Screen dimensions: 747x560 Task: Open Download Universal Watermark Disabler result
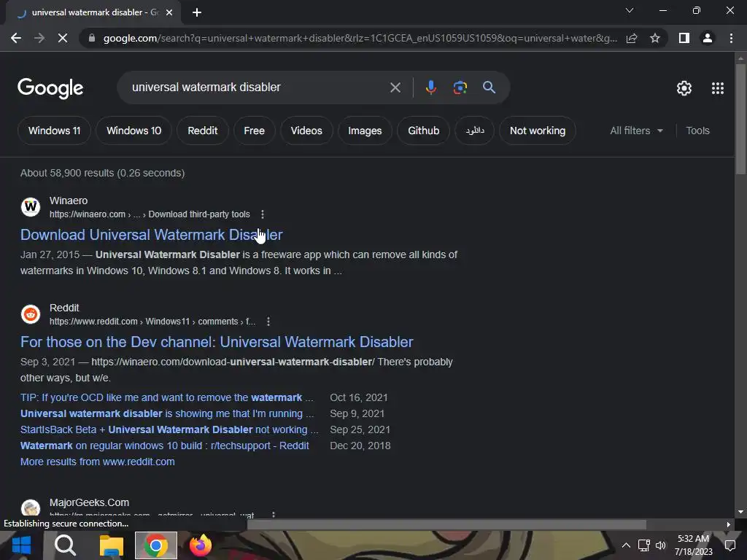[x=152, y=235]
